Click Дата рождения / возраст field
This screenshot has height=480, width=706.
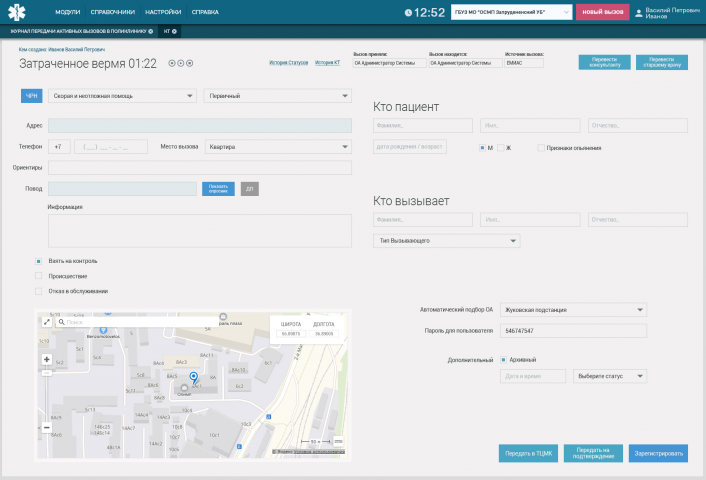pyautogui.click(x=410, y=147)
